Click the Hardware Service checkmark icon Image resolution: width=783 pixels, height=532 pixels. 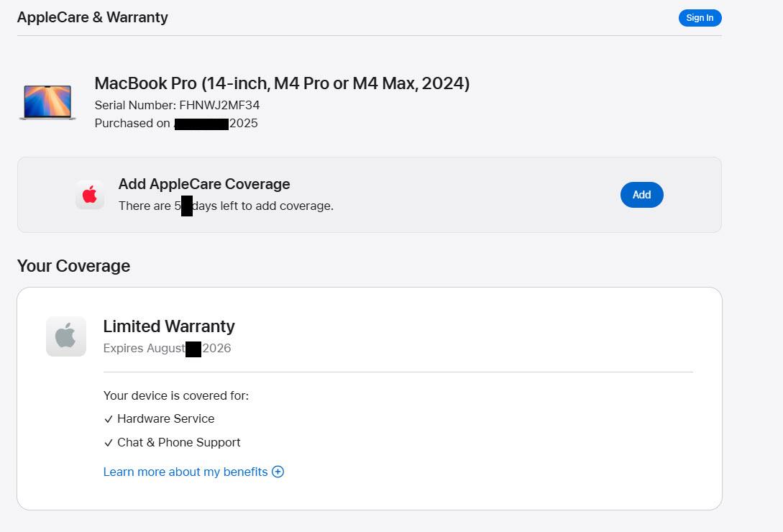click(109, 419)
